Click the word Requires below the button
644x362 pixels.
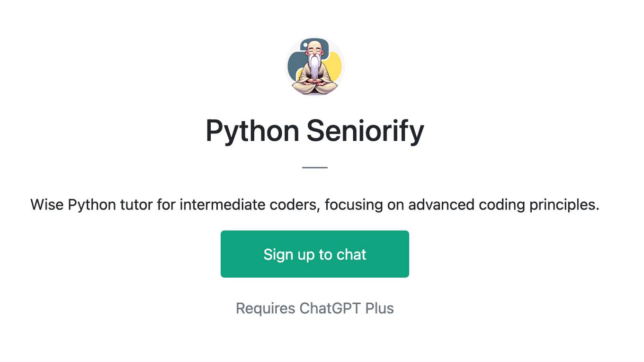266,308
